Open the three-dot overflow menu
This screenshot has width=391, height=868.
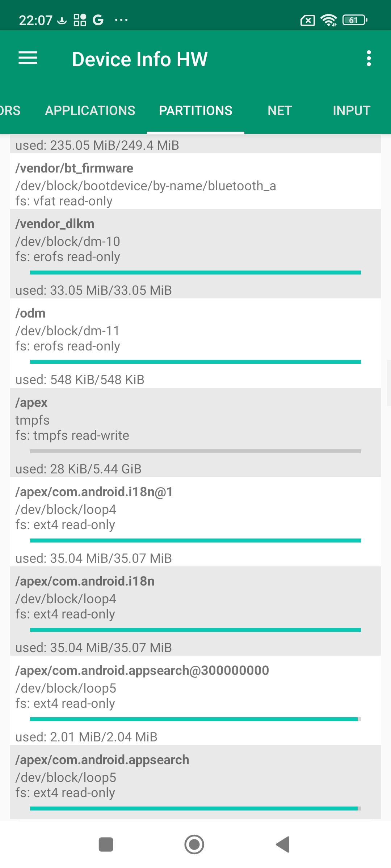coord(369,58)
